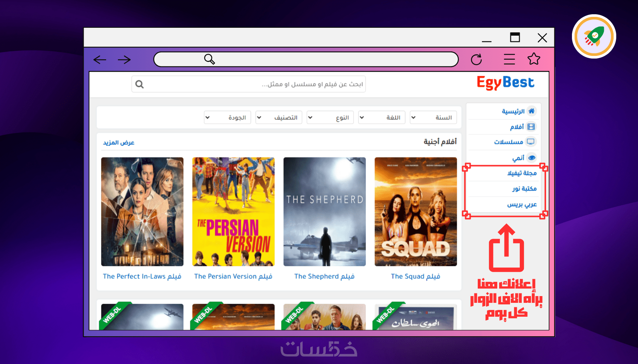The image size is (638, 364).
Task: Click the film icon beside أفلام
Action: tap(531, 127)
